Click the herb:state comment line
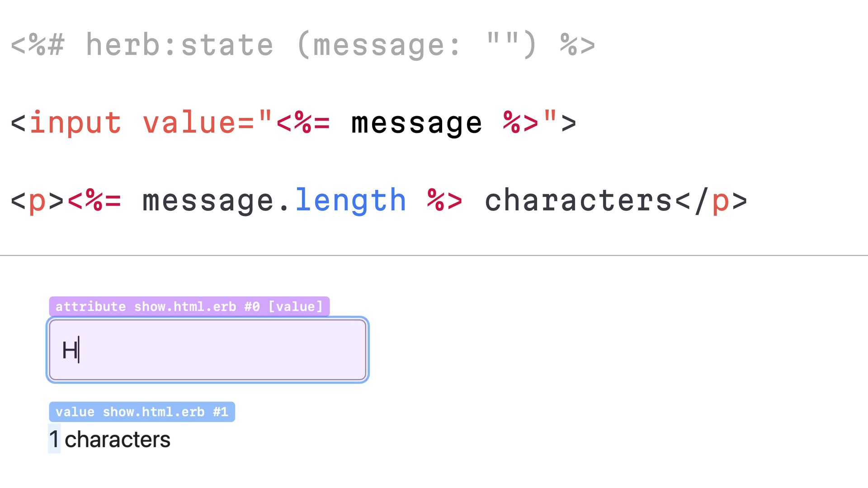 [303, 45]
